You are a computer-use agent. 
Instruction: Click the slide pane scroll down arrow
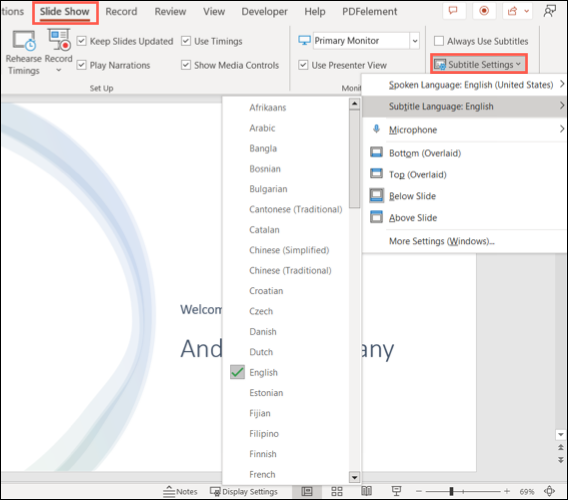pyautogui.click(x=560, y=434)
